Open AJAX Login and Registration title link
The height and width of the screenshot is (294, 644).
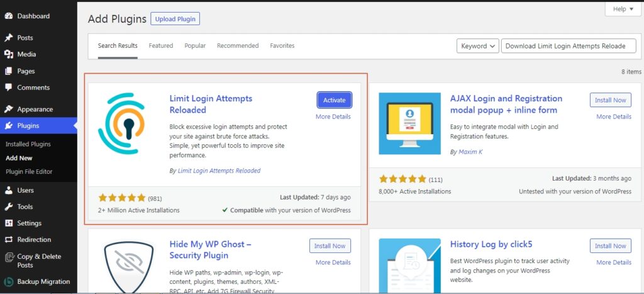[506, 105]
